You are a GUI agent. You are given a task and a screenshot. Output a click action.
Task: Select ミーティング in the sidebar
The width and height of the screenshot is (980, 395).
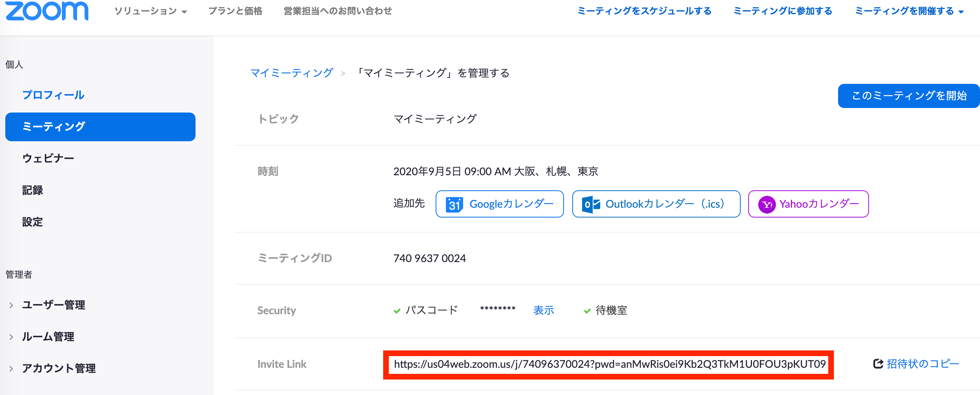click(100, 127)
